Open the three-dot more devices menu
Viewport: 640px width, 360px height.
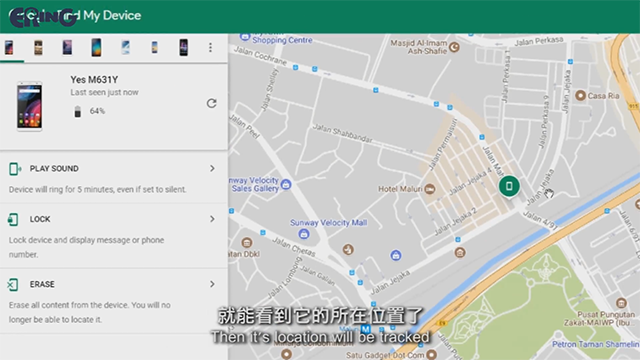[x=210, y=47]
